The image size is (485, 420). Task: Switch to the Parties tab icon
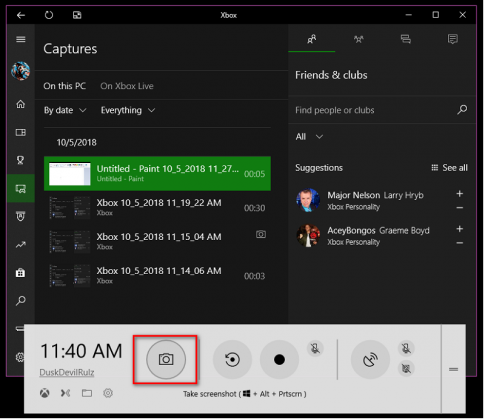coord(359,39)
